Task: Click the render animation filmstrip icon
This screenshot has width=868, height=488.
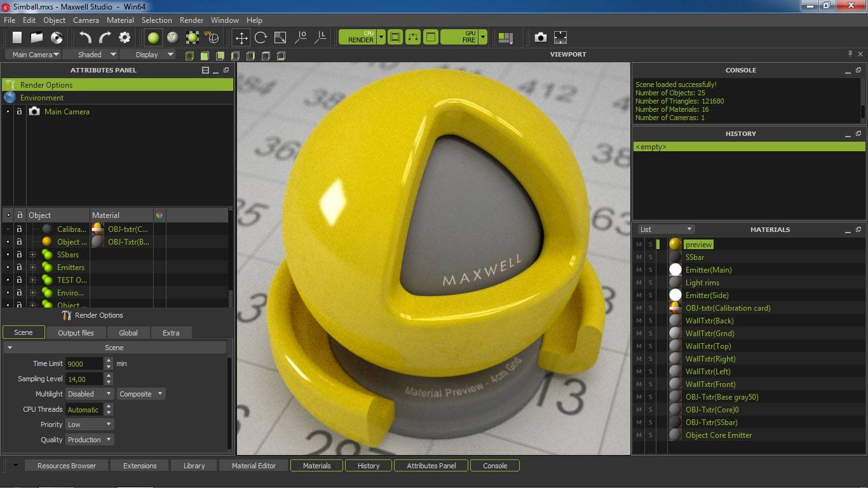Action: [x=395, y=37]
